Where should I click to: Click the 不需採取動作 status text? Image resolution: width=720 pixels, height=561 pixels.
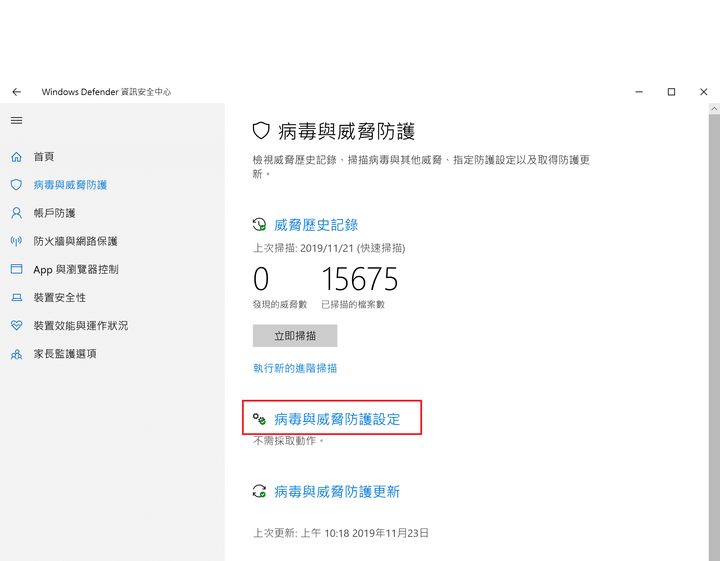tap(288, 441)
